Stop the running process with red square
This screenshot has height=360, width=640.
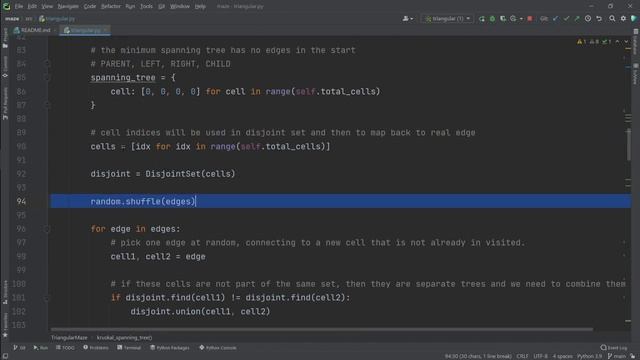point(530,19)
